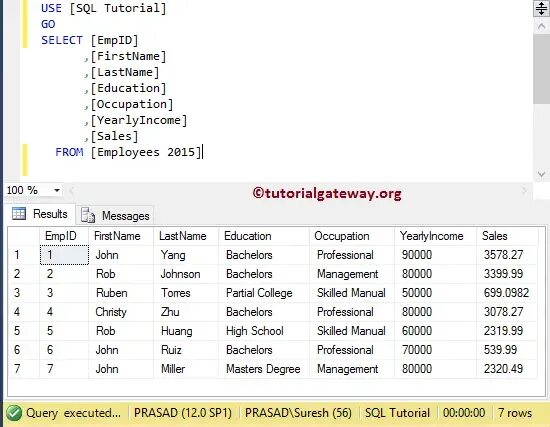The image size is (550, 427).
Task: Click the Education cell 'Masters Degree'
Action: [263, 368]
